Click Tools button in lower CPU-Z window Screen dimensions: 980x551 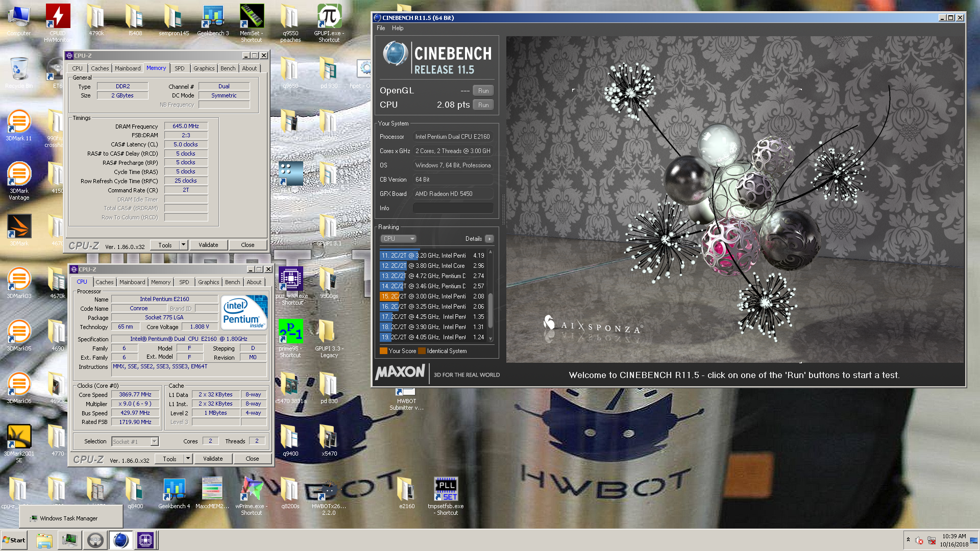tap(169, 459)
